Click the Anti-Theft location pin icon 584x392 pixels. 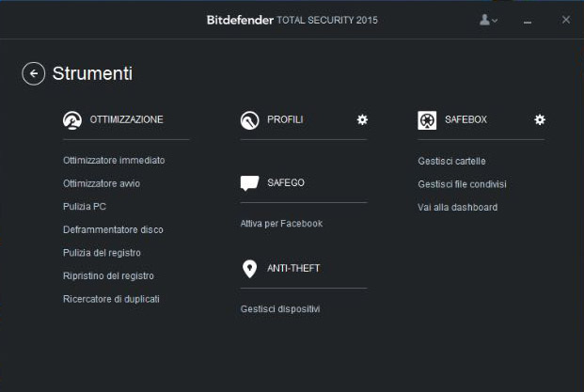pos(249,269)
